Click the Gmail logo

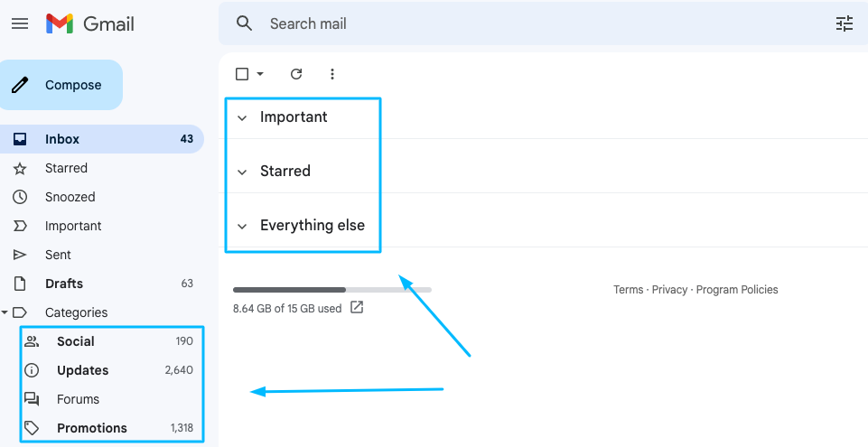click(90, 23)
